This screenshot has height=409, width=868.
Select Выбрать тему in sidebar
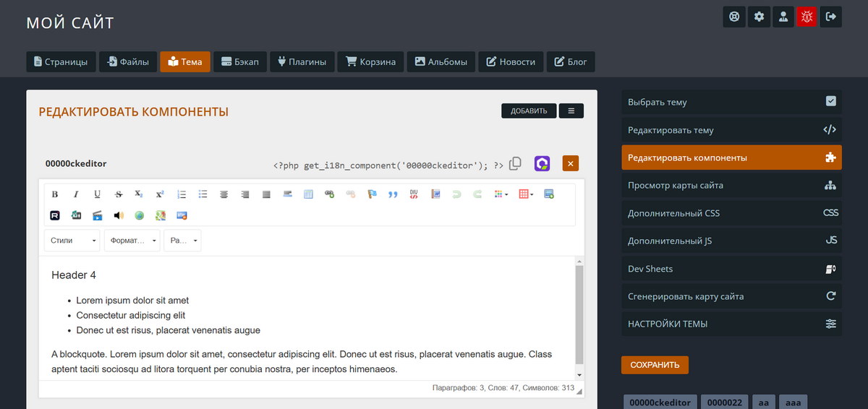[731, 102]
